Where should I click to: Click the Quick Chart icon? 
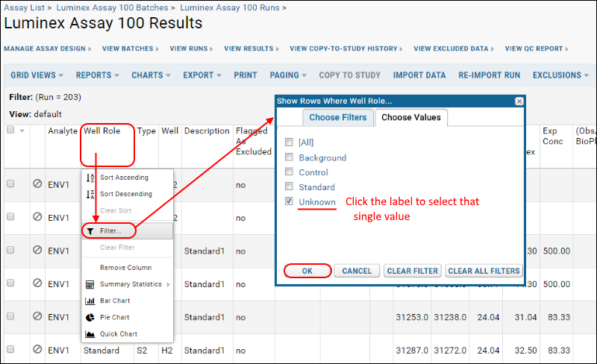tap(90, 334)
